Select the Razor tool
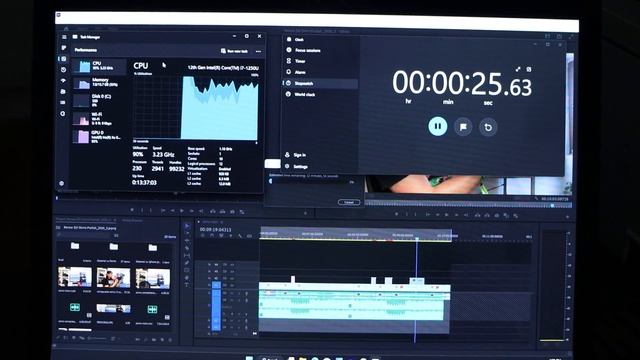Screen dimensions: 640x360 click(x=187, y=248)
